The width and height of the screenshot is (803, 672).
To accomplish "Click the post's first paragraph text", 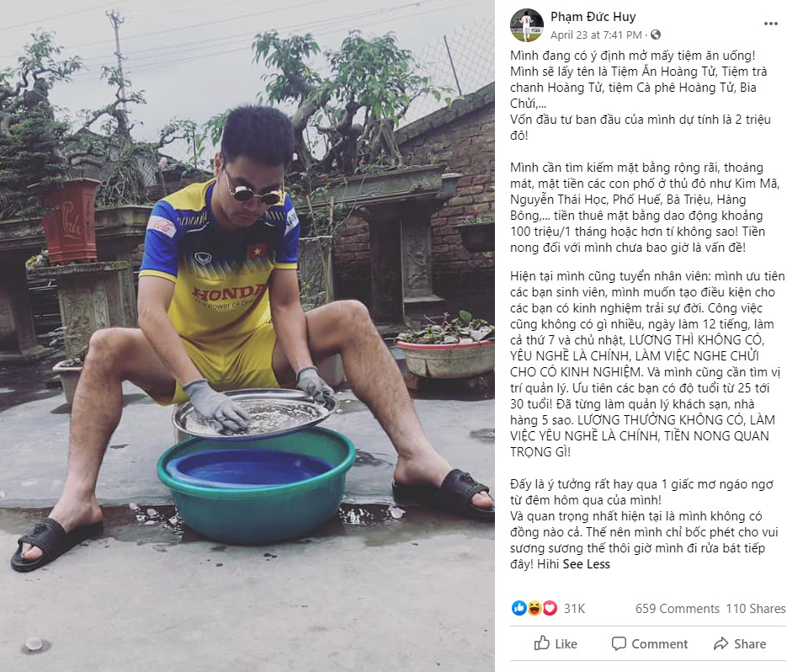I will point(641,95).
